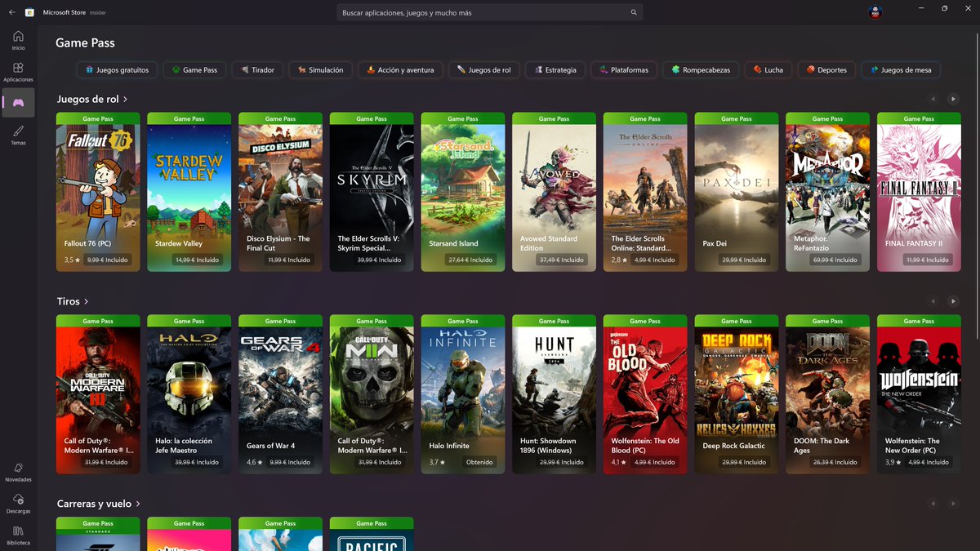Show the previous Juegos de rol games
This screenshot has height=551, width=980.
pyautogui.click(x=933, y=99)
